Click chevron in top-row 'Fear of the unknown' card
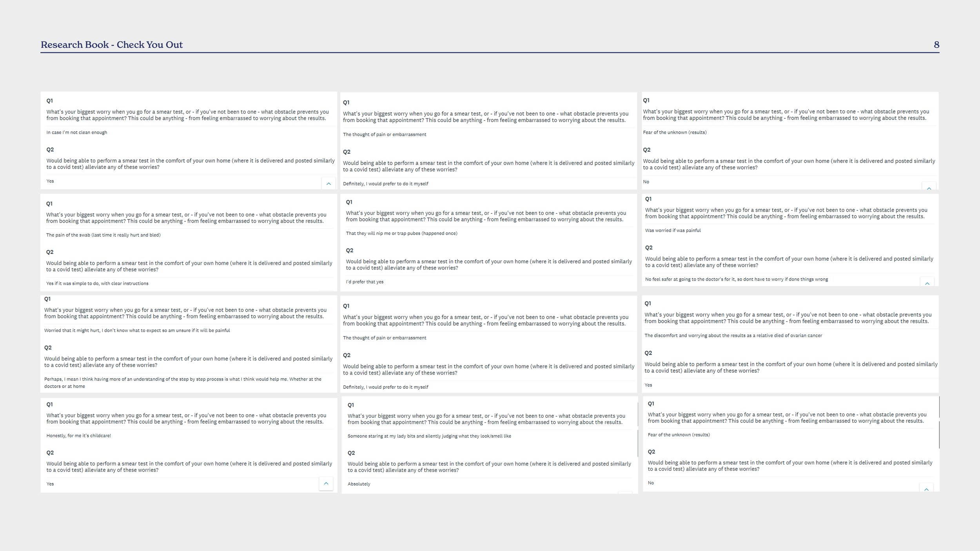980x551 pixels. (929, 187)
